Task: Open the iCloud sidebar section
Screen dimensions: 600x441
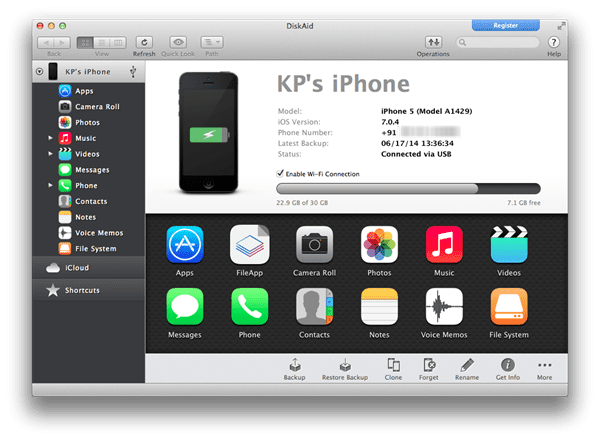Action: (89, 268)
